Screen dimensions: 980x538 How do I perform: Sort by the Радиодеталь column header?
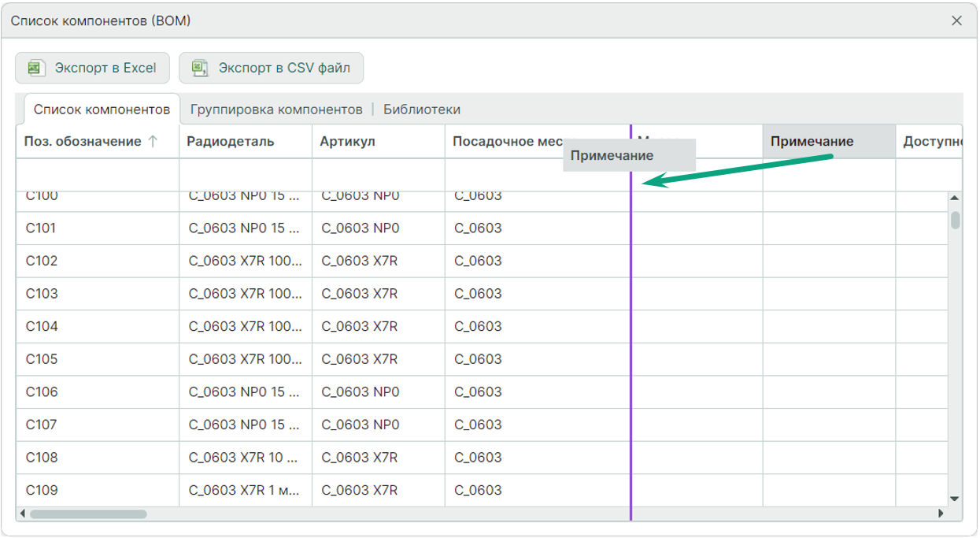[x=231, y=142]
